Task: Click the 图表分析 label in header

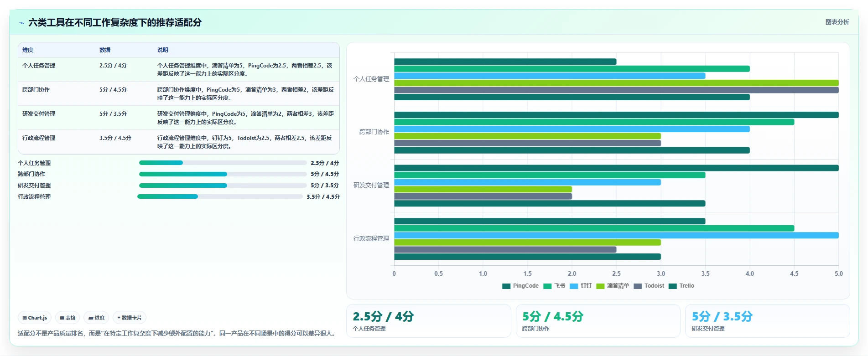Action: [837, 22]
